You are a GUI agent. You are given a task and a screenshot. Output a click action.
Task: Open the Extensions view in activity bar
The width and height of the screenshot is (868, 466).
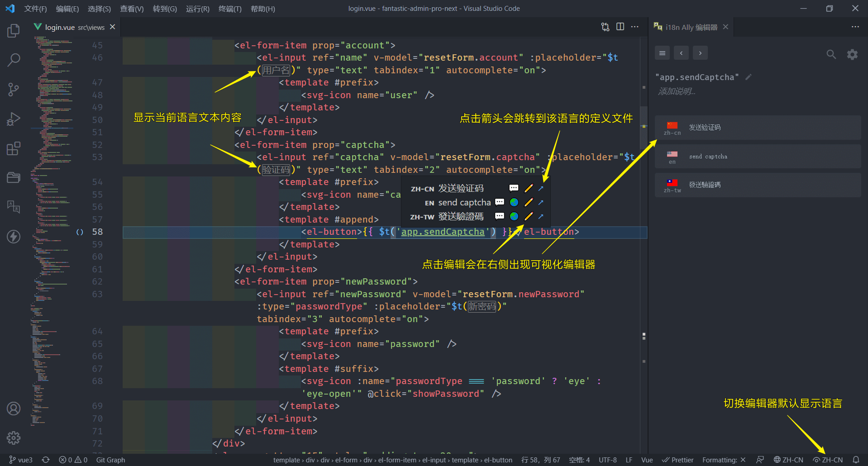(x=14, y=148)
